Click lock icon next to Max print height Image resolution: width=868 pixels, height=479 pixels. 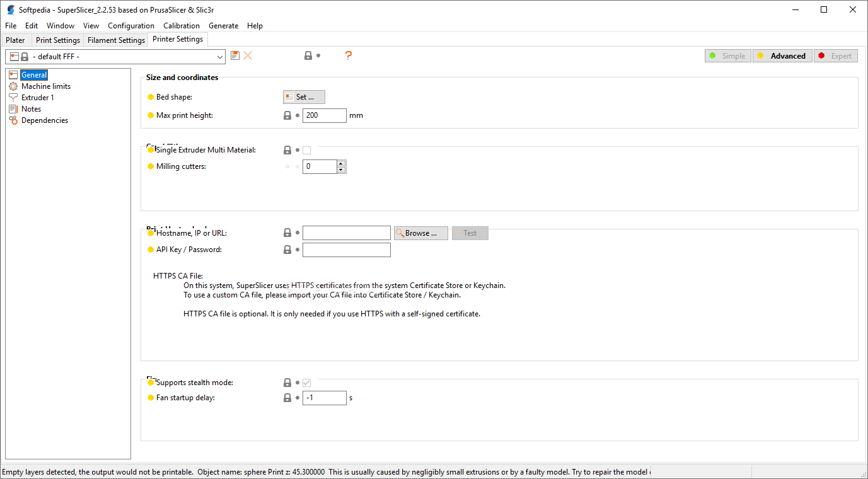[x=287, y=115]
